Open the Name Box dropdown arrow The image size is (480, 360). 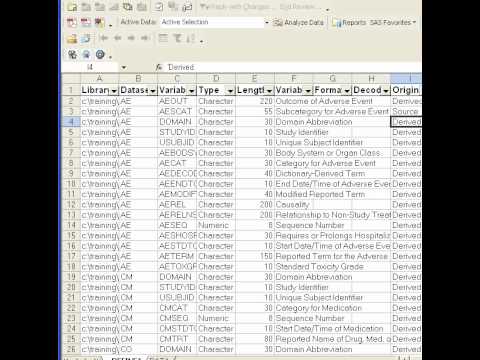coord(124,67)
